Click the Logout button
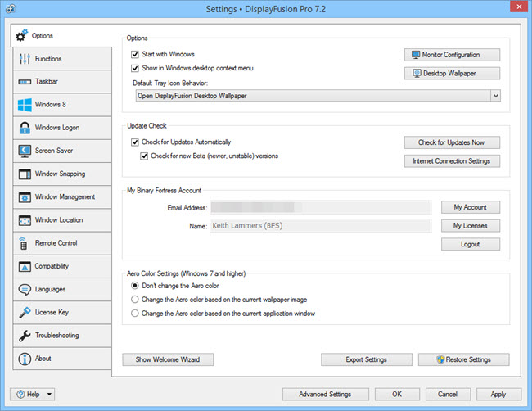This screenshot has width=532, height=411. 471,244
